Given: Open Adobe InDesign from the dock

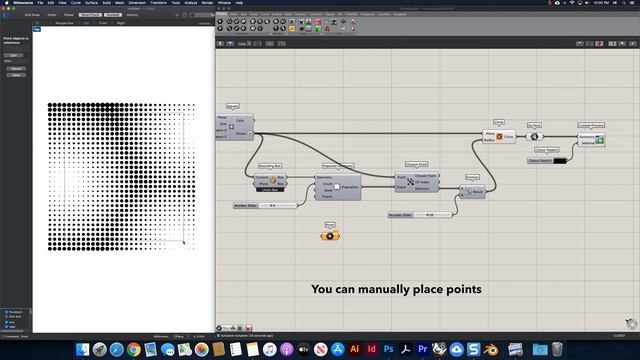Looking at the screenshot, I should pyautogui.click(x=371, y=349).
